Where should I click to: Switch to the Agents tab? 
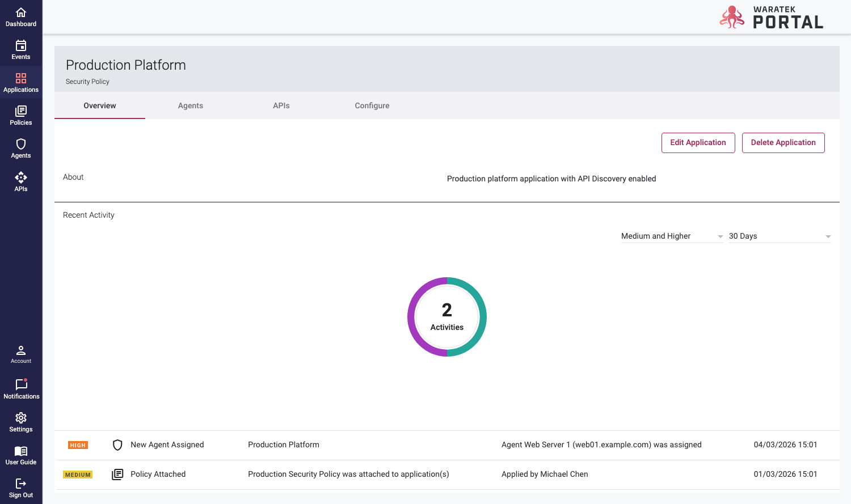(x=191, y=105)
